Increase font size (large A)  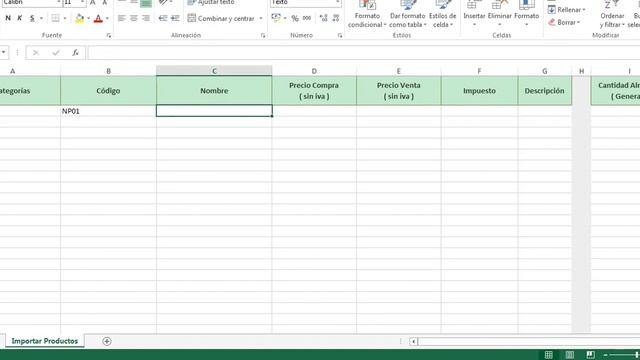tap(93, 2)
